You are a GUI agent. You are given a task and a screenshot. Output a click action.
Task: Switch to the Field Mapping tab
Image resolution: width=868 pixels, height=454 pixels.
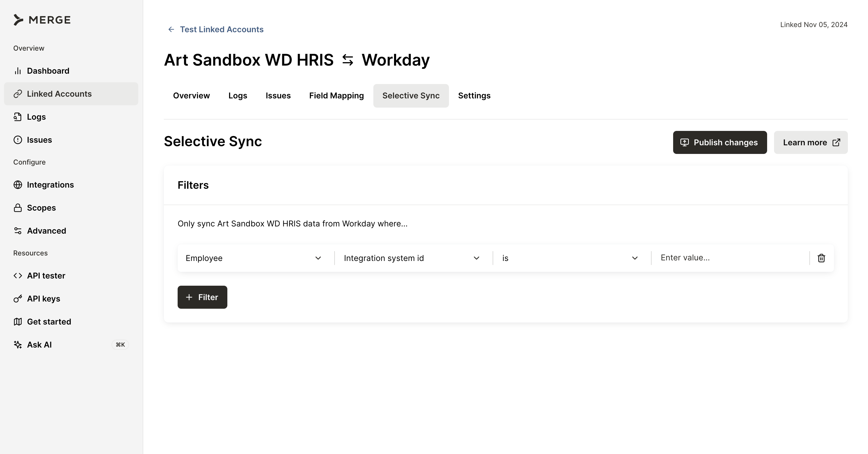coord(336,96)
